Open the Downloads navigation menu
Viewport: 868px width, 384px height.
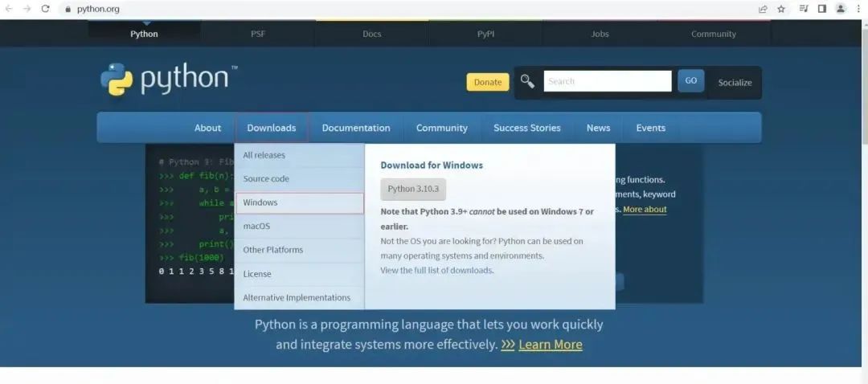(x=272, y=128)
